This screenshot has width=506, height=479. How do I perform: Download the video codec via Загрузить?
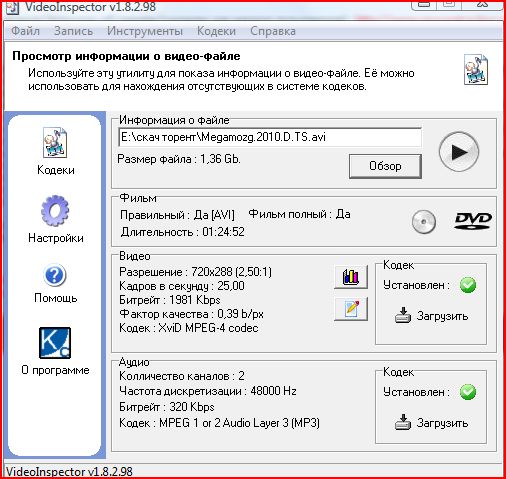coord(431,315)
